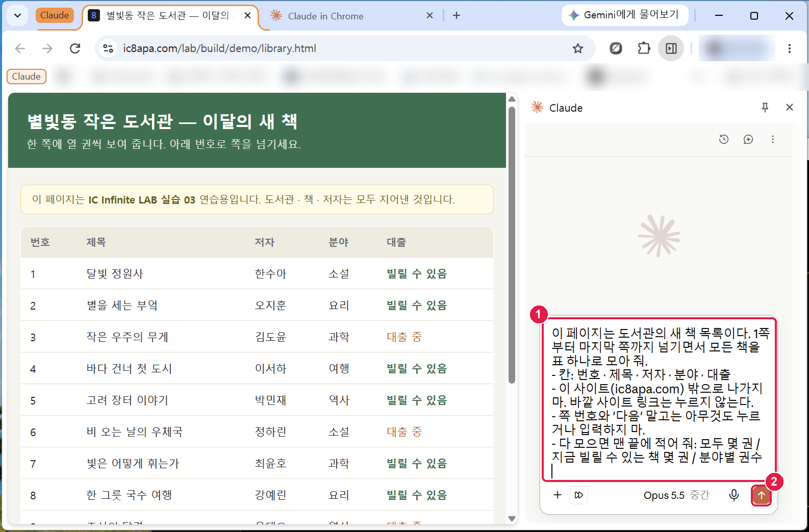View site information icon in address bar
Image resolution: width=809 pixels, height=532 pixels.
tap(108, 48)
